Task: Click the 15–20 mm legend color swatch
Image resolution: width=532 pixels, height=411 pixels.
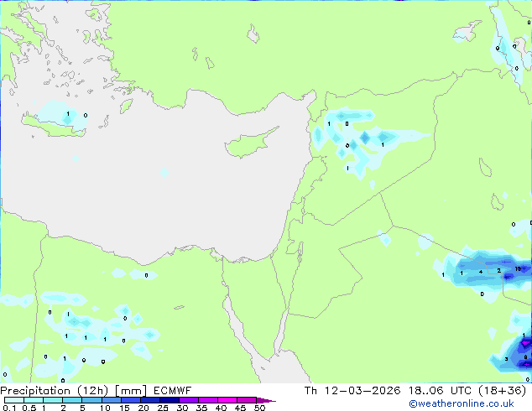Action: (131, 400)
